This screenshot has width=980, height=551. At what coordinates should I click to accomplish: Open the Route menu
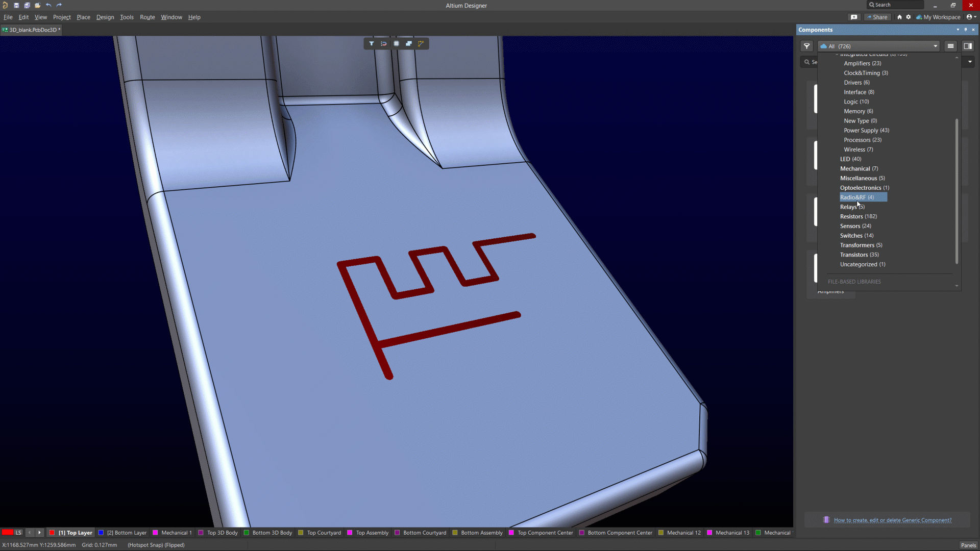(x=147, y=17)
